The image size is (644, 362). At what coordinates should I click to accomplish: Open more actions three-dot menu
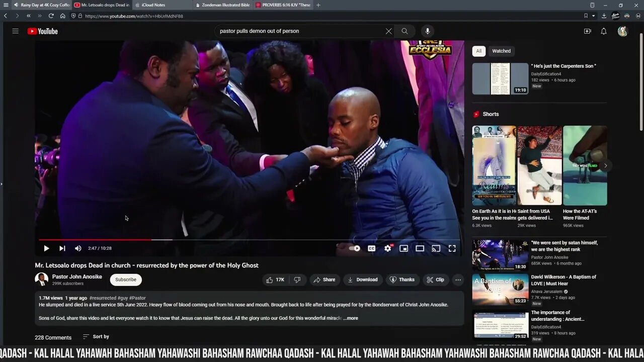coord(458,280)
